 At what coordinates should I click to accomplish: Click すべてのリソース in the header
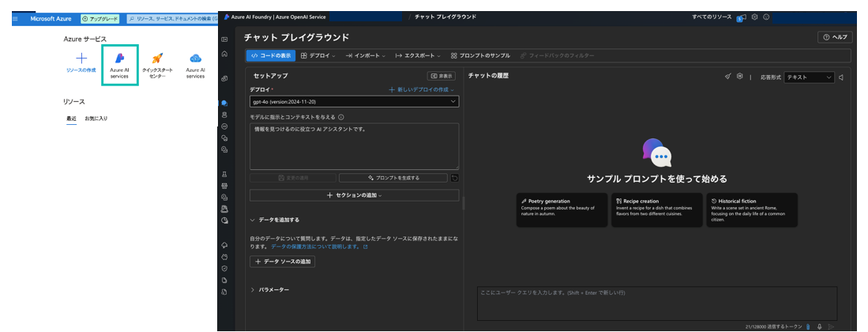pyautogui.click(x=712, y=17)
